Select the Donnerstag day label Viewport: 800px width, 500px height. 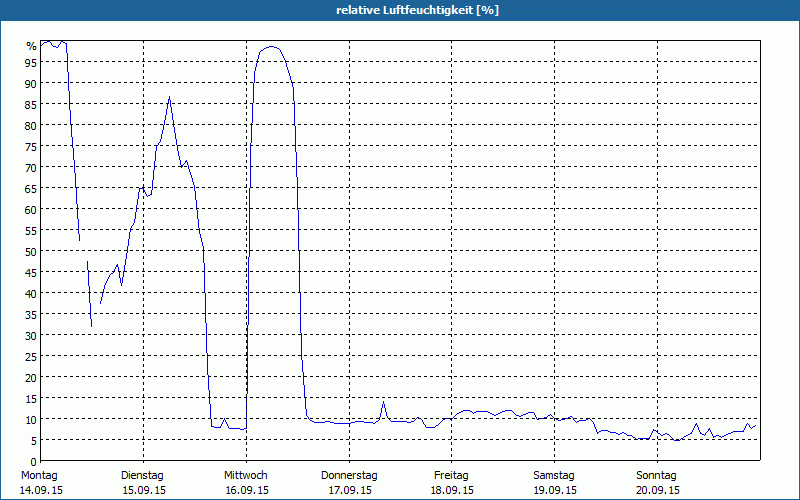(349, 476)
